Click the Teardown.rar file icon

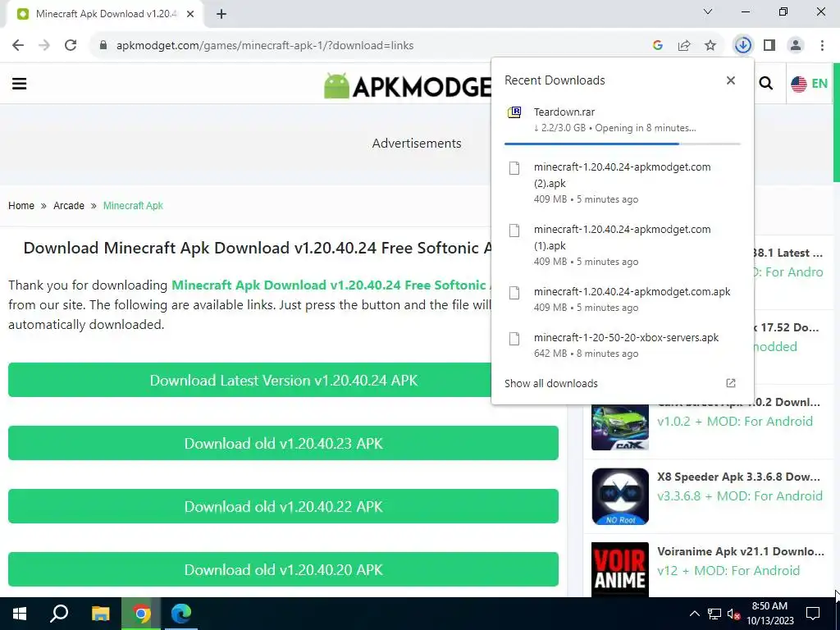[x=514, y=112]
